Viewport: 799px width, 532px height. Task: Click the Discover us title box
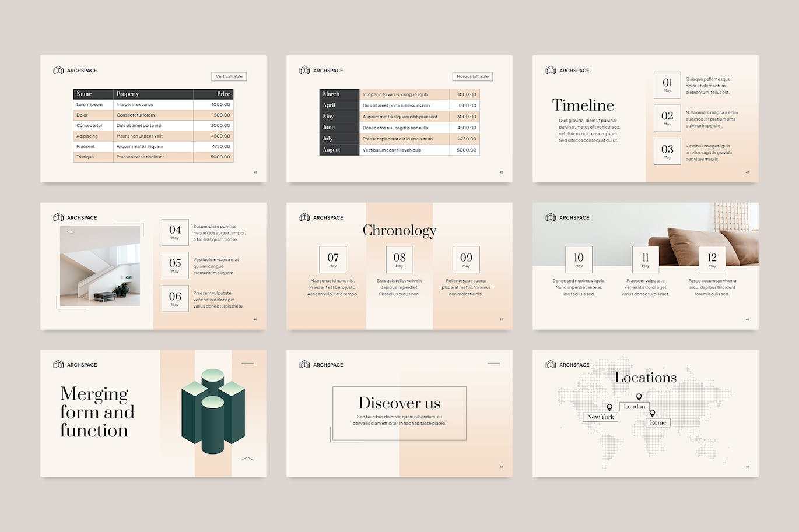(399, 413)
